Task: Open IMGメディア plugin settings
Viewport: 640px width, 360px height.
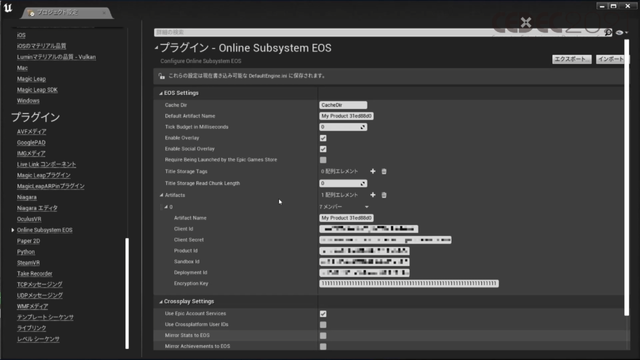Action: (x=31, y=153)
